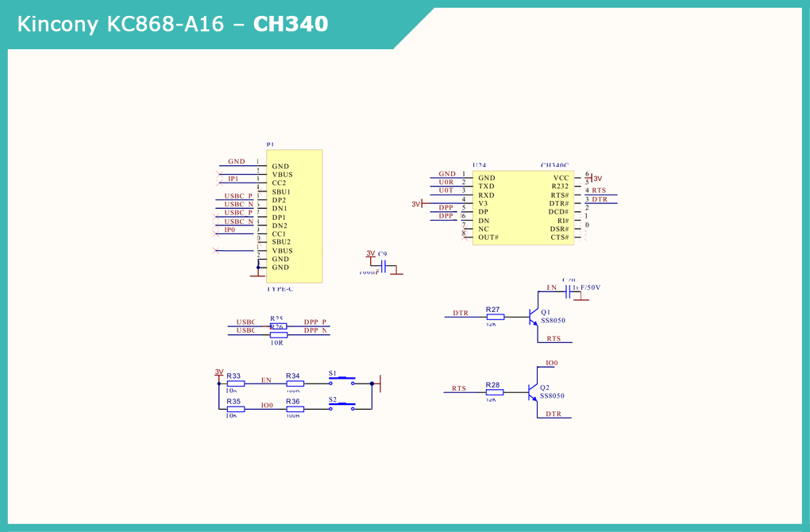Screen dimensions: 810x532
Task: Click the IO0 label between R35 and R36
Action: tap(267, 406)
